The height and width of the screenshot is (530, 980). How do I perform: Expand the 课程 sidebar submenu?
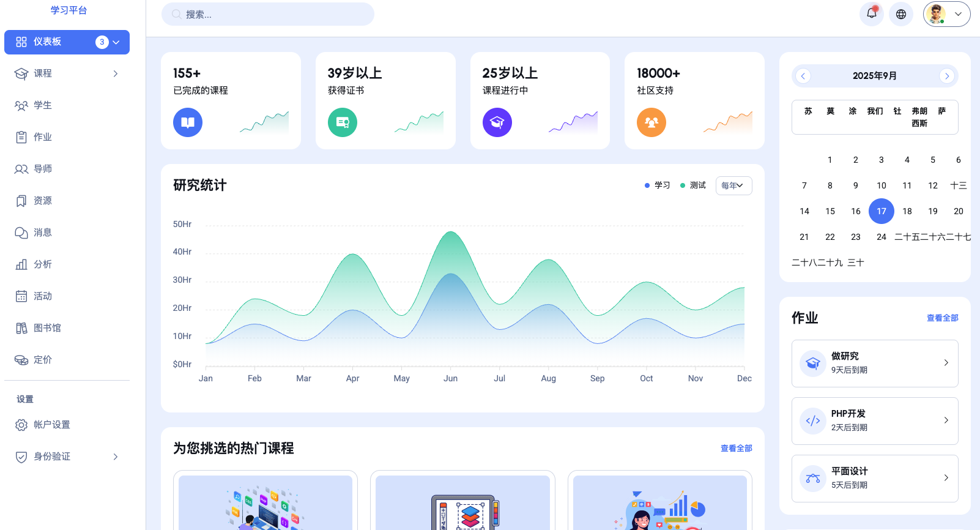click(115, 73)
